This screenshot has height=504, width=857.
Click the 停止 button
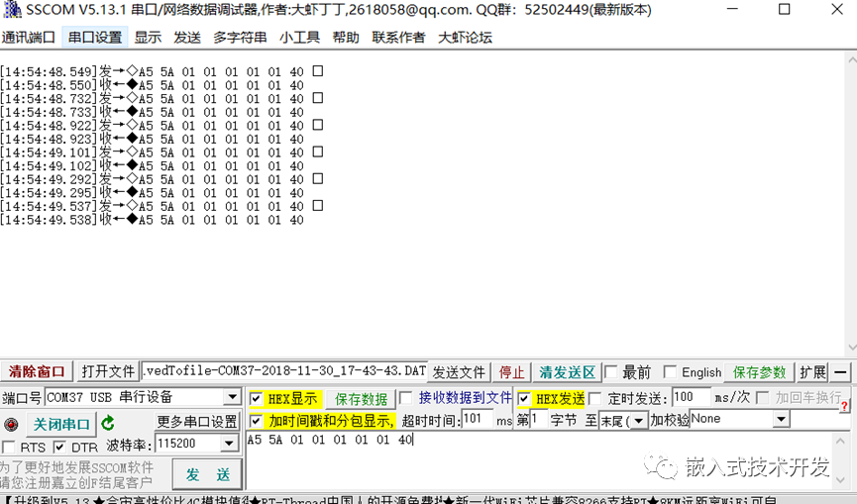[x=511, y=372]
